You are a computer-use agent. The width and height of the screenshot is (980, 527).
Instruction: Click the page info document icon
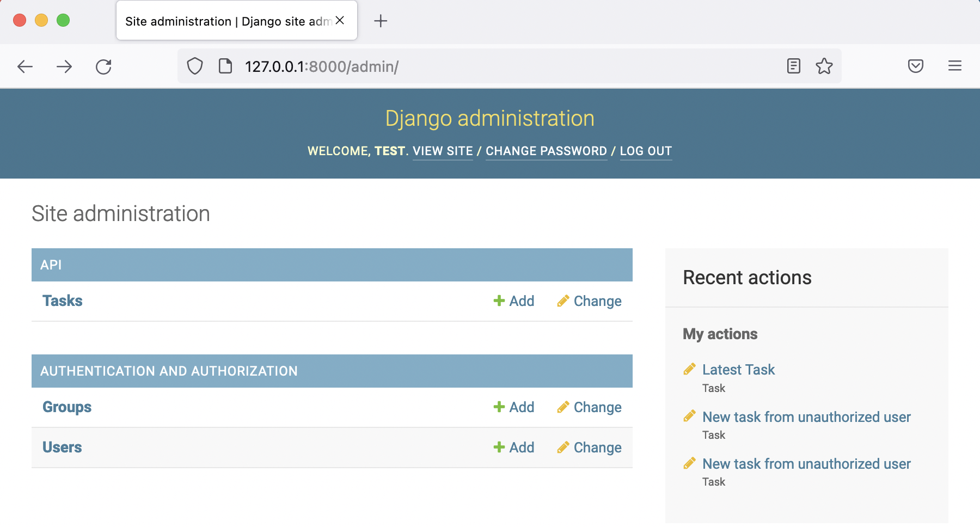coord(225,66)
